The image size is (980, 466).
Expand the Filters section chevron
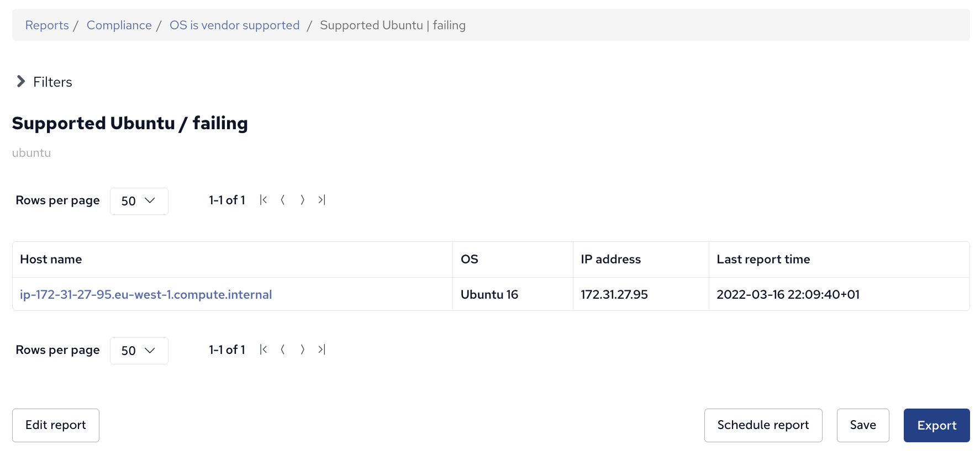coord(21,82)
